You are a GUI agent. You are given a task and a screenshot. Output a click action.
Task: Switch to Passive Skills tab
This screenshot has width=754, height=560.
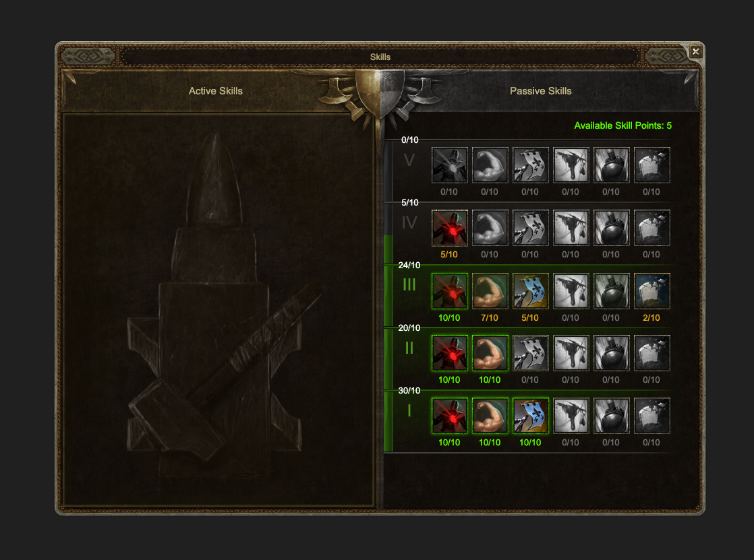pyautogui.click(x=540, y=91)
